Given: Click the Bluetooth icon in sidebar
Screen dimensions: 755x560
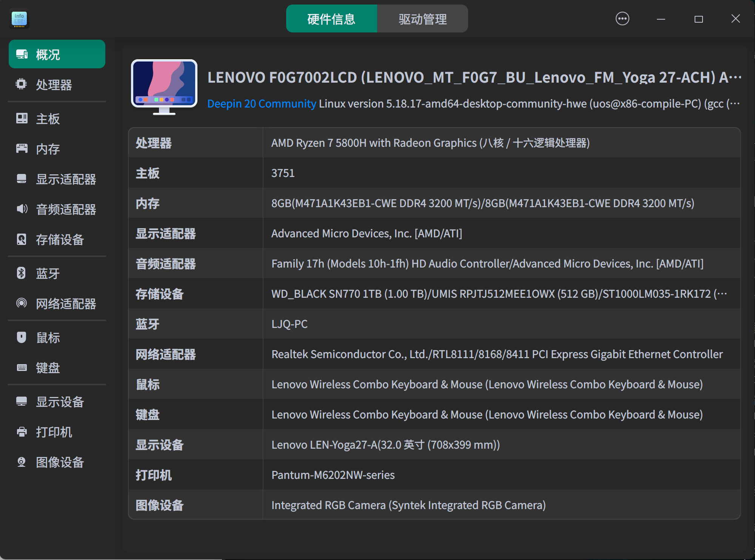Looking at the screenshot, I should 22,273.
